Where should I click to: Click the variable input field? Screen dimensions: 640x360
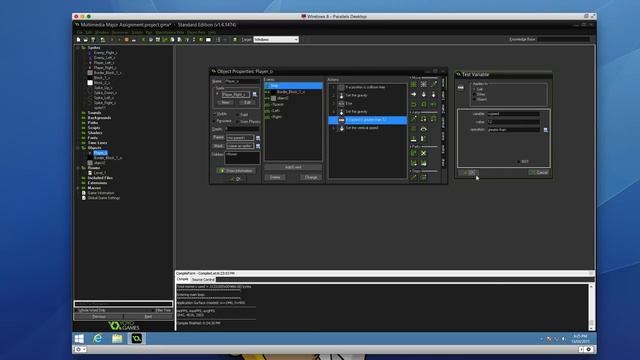513,114
